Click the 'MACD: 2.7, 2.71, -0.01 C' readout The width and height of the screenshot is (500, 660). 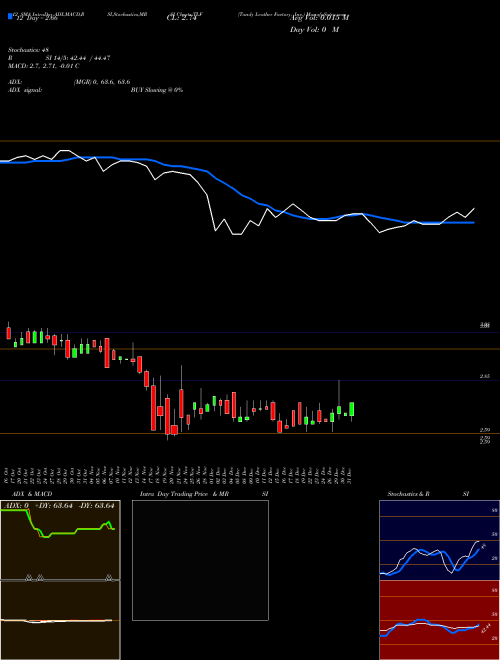(x=44, y=66)
